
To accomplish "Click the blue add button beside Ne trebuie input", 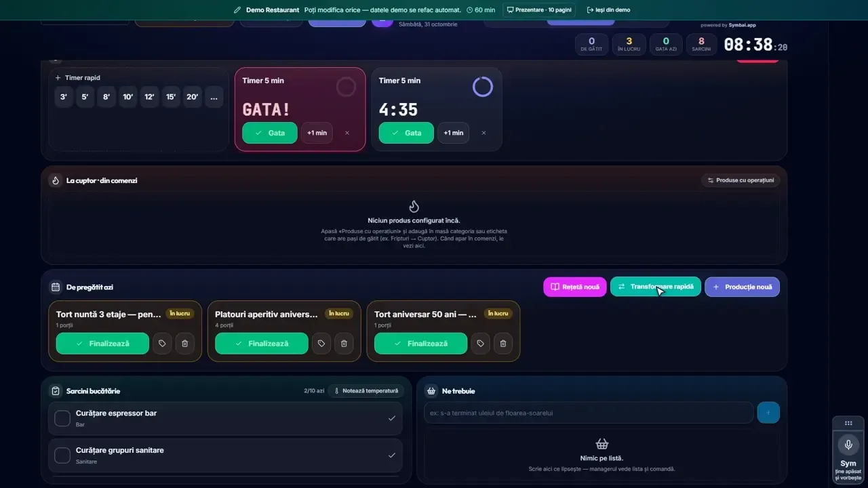I will coord(768,412).
